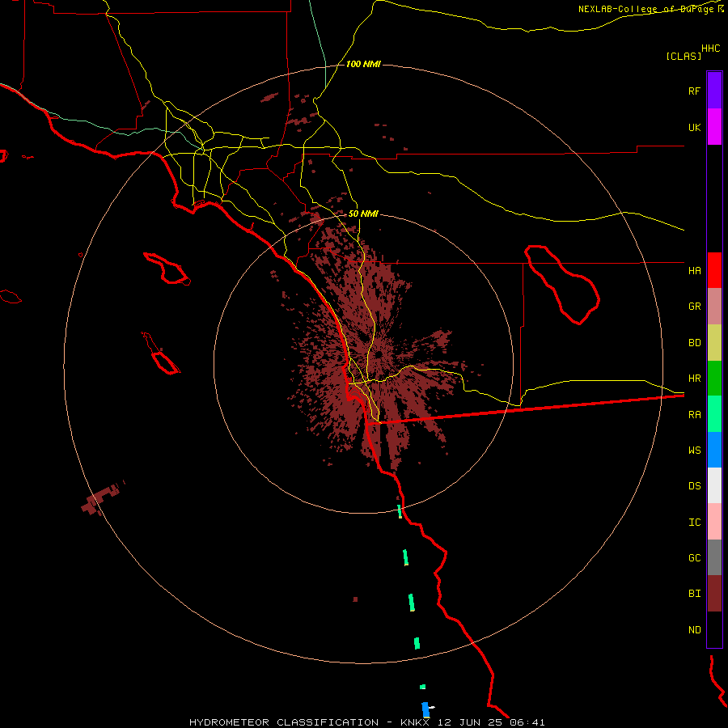Click the UK magenta legend swatch
Screen dimensions: 728x728
tap(714, 127)
